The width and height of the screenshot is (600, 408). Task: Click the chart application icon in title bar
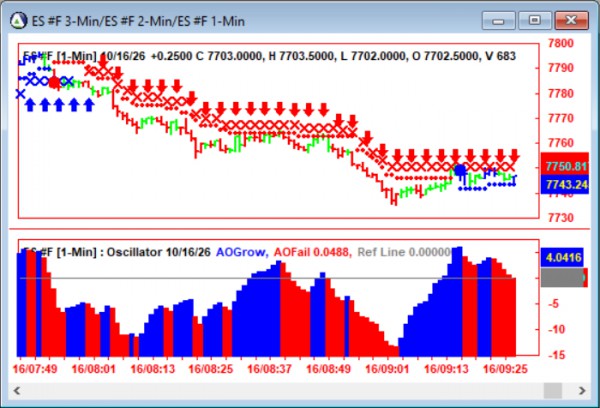pos(18,20)
